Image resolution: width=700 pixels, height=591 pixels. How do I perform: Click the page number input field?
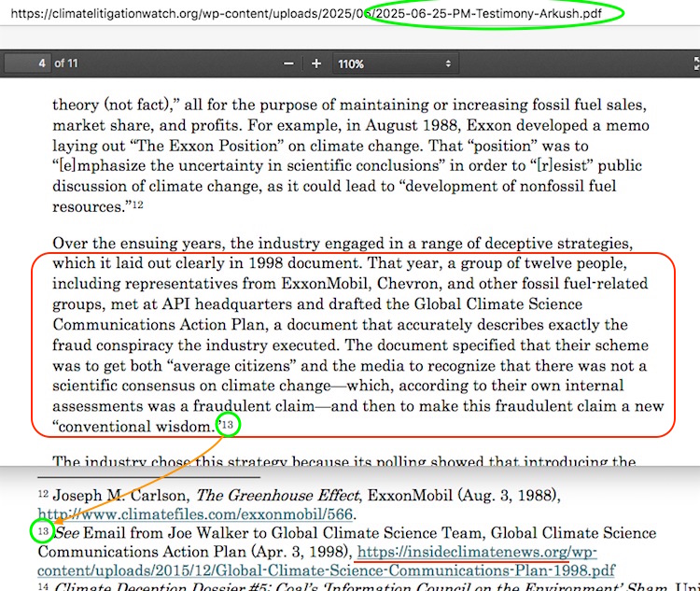[x=27, y=63]
